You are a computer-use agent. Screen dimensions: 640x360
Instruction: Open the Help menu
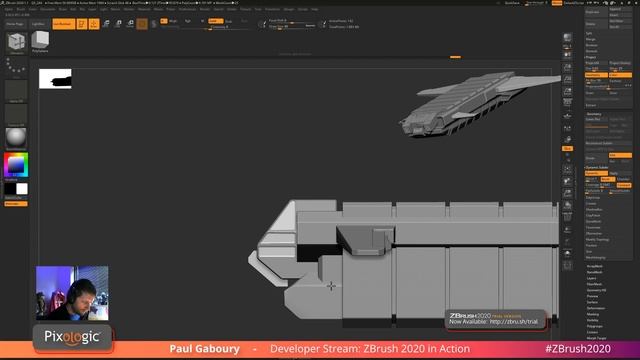pos(315,9)
